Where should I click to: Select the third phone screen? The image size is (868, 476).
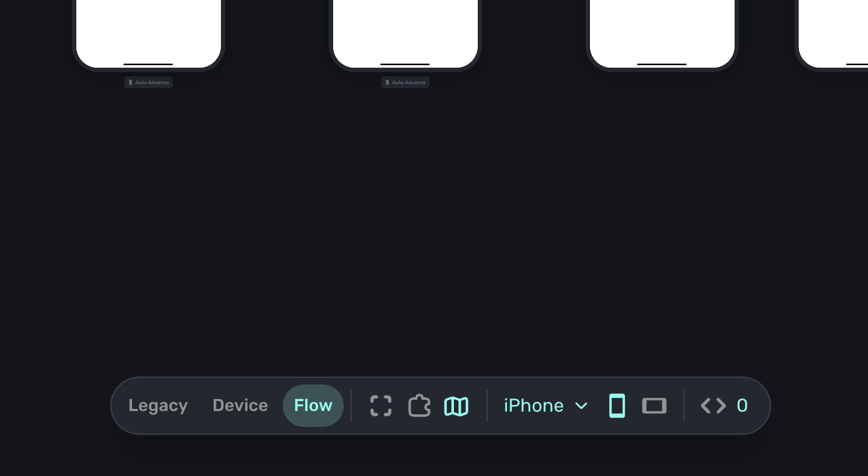click(662, 30)
